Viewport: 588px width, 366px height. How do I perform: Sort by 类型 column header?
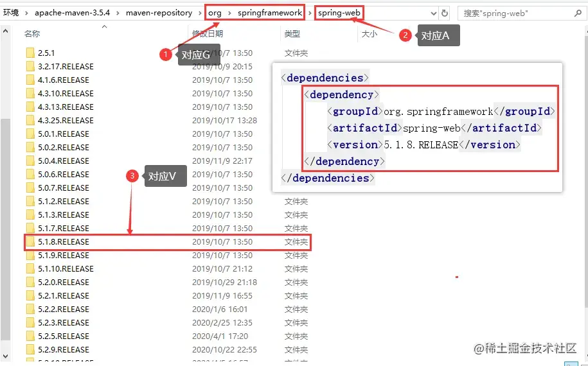(x=292, y=34)
